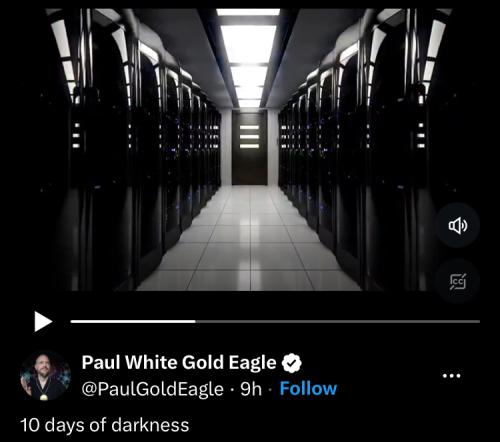Image resolution: width=500 pixels, height=442 pixels.
Task: Open the three-dot more options menu
Action: (452, 376)
